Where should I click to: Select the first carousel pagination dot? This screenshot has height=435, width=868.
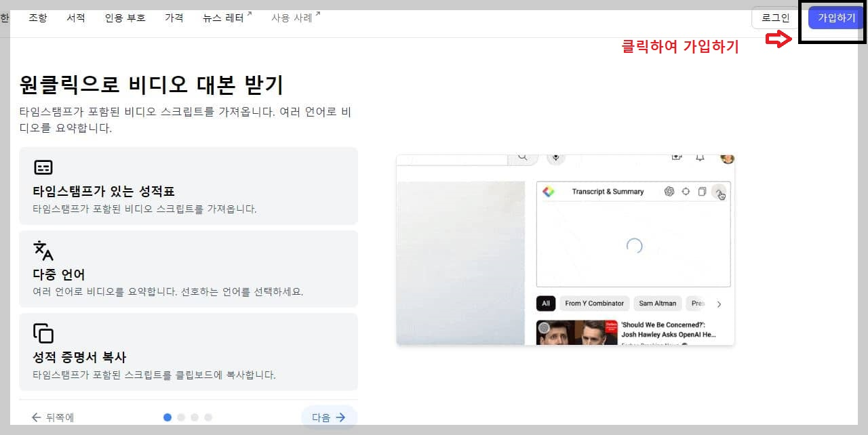click(167, 417)
